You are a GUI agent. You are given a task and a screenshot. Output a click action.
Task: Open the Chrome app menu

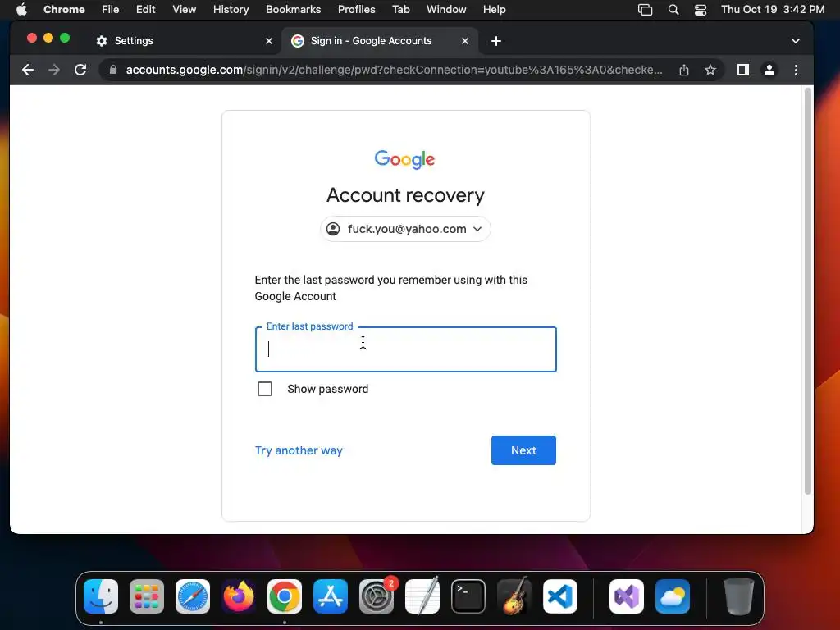pyautogui.click(x=64, y=10)
